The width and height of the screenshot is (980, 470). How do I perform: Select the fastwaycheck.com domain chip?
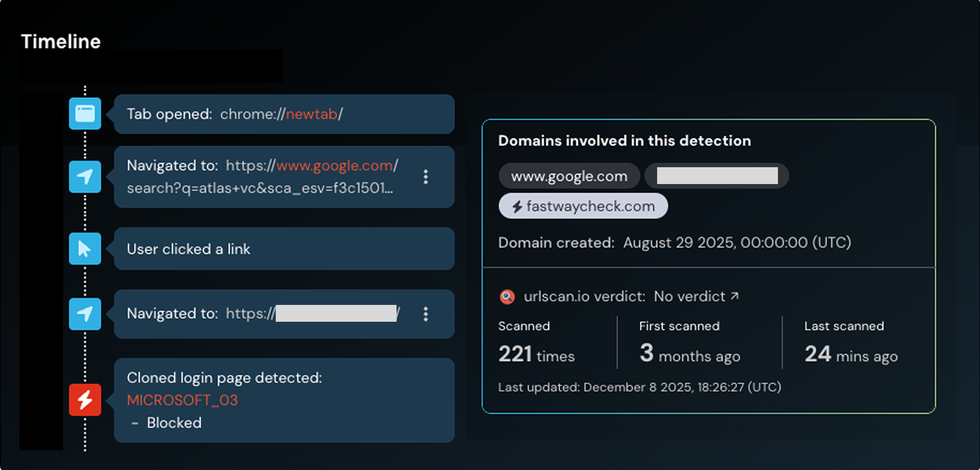point(583,206)
